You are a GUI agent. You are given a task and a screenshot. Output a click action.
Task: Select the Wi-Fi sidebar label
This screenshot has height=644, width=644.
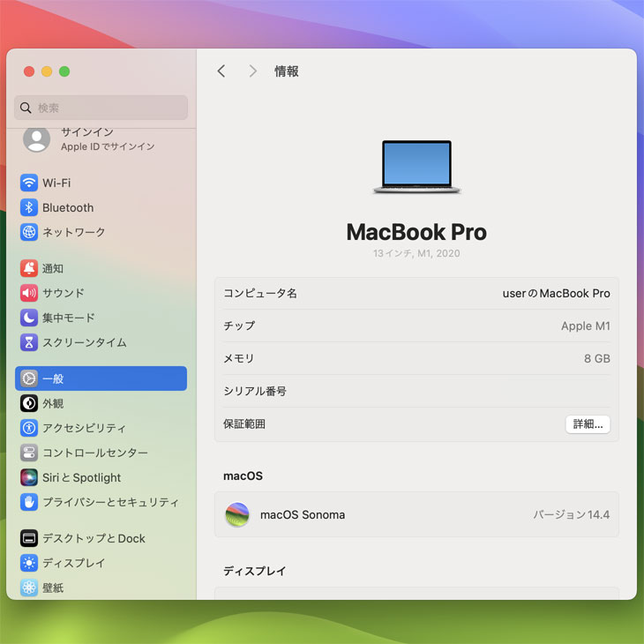tap(56, 183)
